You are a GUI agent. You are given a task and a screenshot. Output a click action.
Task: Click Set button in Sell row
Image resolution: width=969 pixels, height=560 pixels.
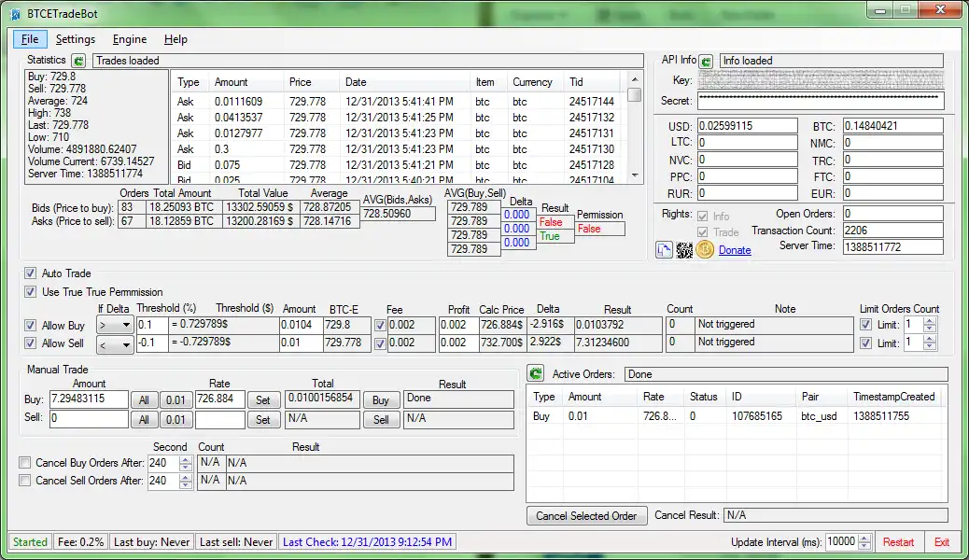point(263,420)
